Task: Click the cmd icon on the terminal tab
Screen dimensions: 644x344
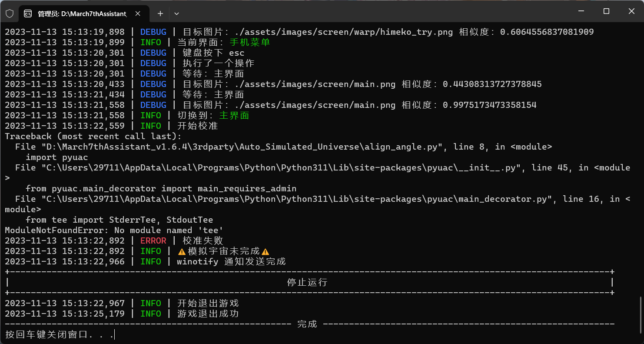Action: click(29, 13)
